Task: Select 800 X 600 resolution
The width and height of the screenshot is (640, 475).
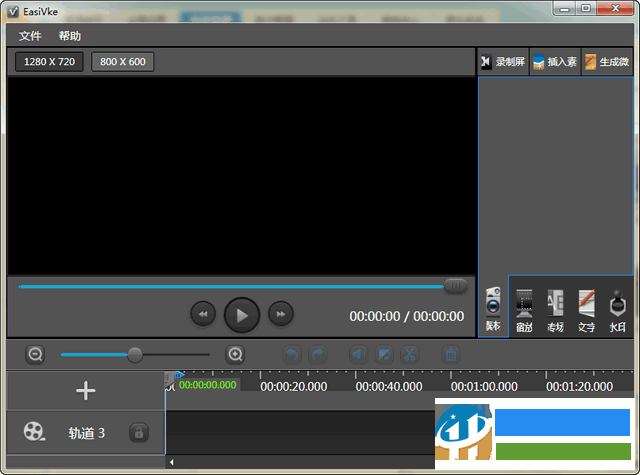Action: (122, 62)
